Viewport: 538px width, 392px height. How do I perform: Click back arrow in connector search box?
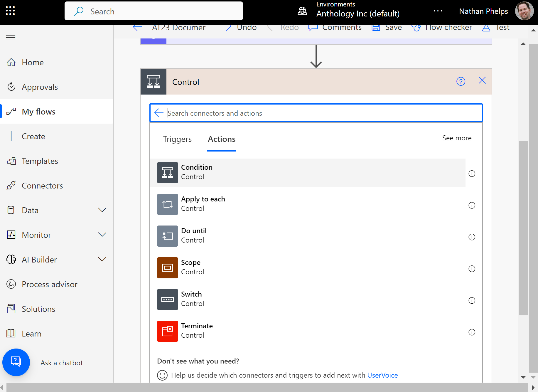coord(159,113)
